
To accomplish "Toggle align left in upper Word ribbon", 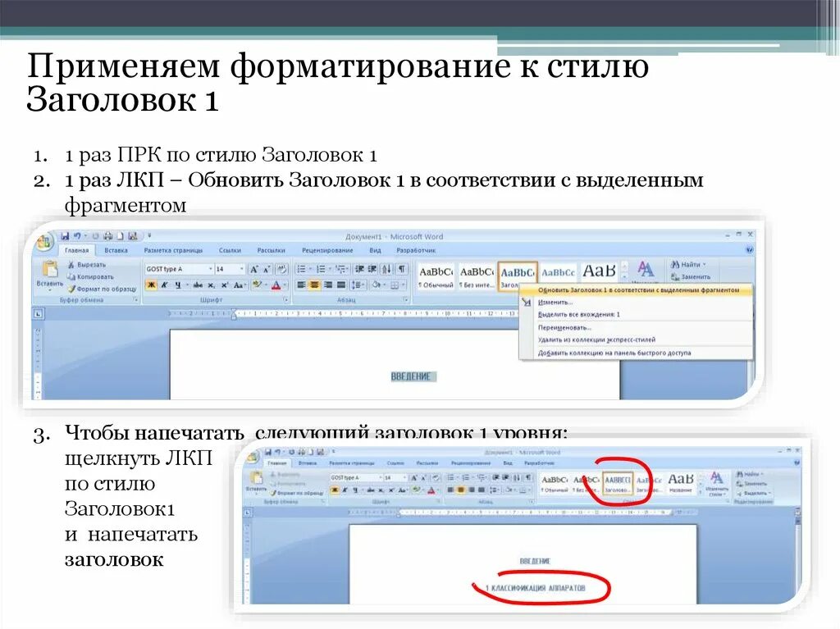I will tap(302, 285).
